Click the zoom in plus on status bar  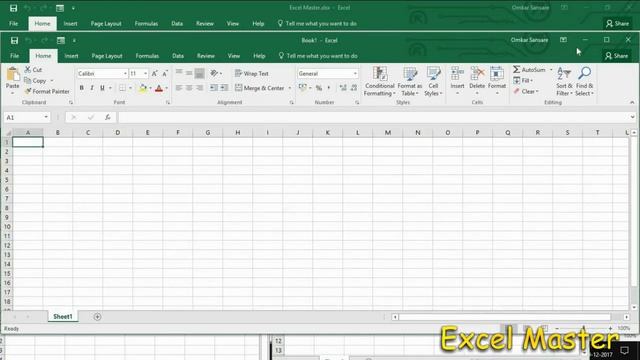coord(611,328)
